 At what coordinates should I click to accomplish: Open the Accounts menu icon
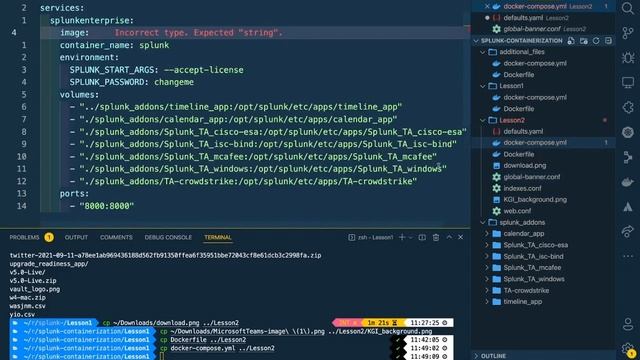tap(628, 324)
